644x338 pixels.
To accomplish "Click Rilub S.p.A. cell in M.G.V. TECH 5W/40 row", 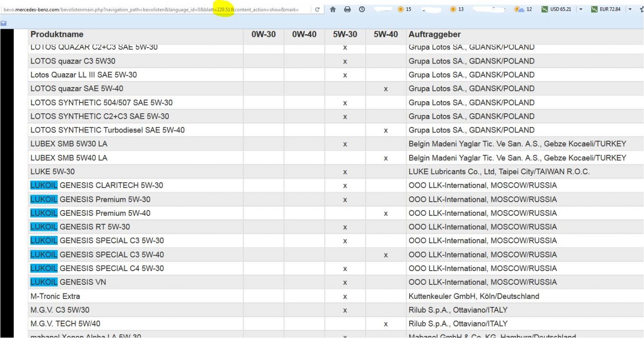I will pyautogui.click(x=458, y=324).
